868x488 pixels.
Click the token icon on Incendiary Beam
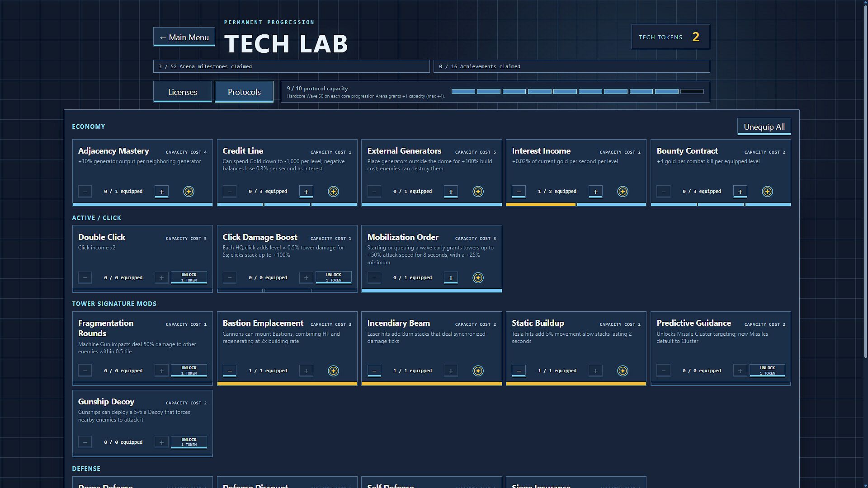(478, 371)
